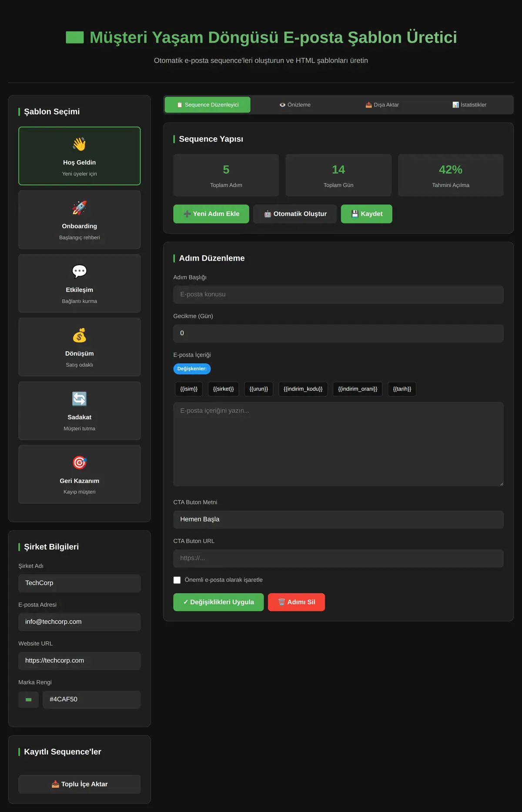
Task: Insert the {{sirket}} variable tag
Action: pos(224,389)
